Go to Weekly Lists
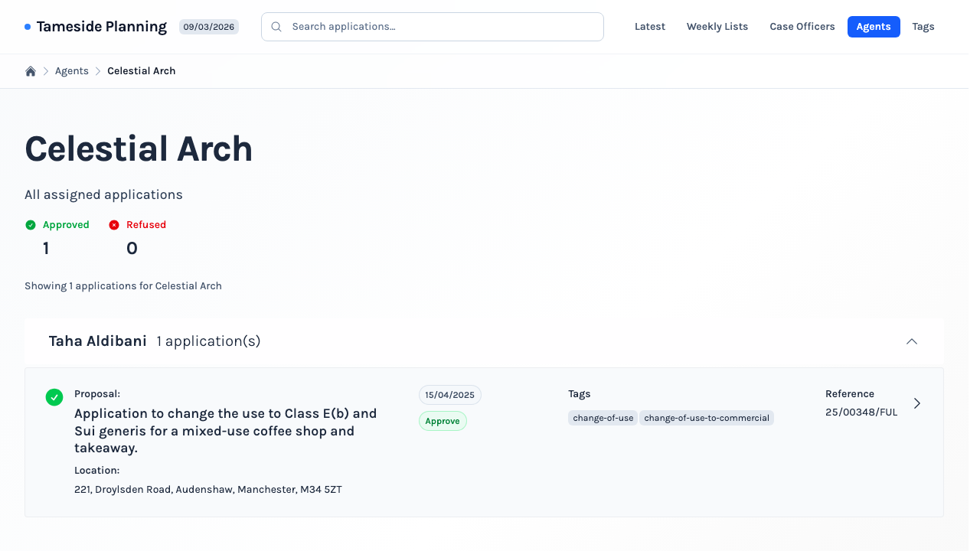Screen dimensions: 980x551 (x=717, y=27)
